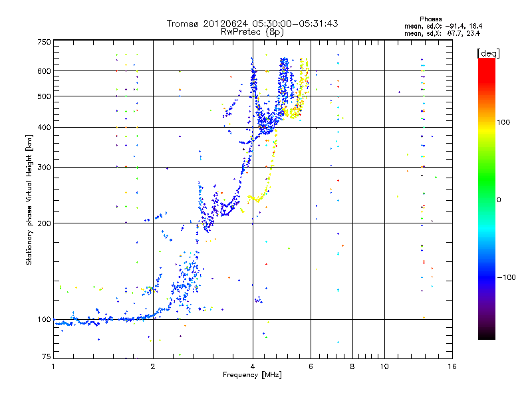Click the colorbar tick label '0'
Viewport: 532px width, 399px height.
(x=499, y=199)
